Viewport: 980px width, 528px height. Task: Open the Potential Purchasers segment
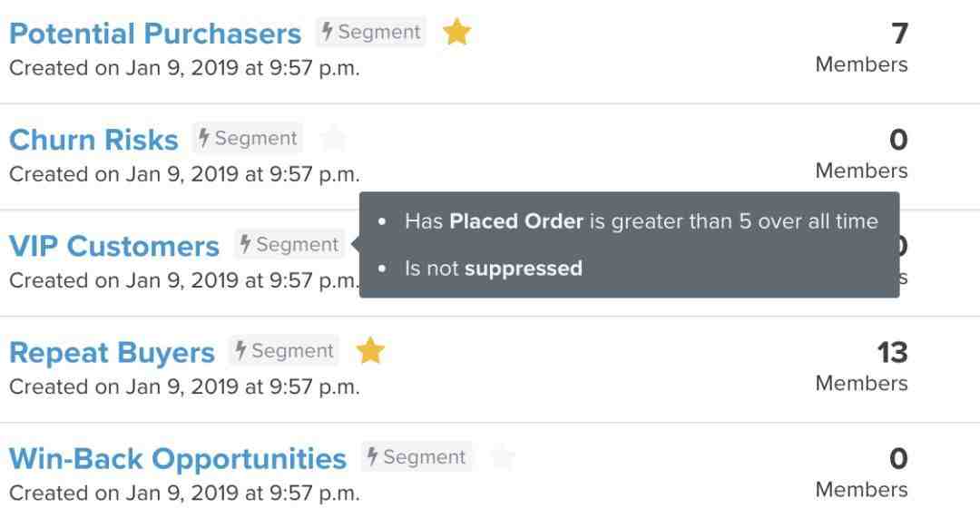[x=155, y=34]
